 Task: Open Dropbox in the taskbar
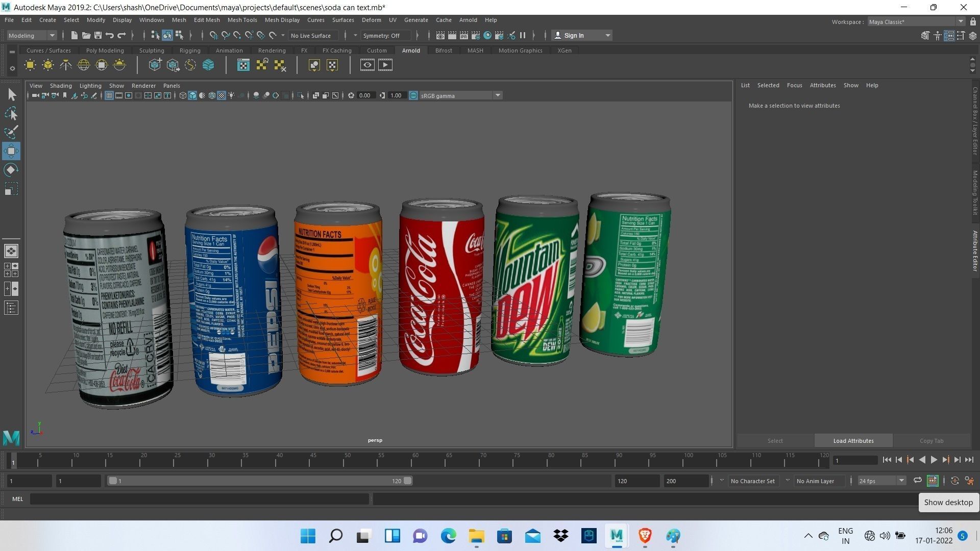[x=560, y=536]
